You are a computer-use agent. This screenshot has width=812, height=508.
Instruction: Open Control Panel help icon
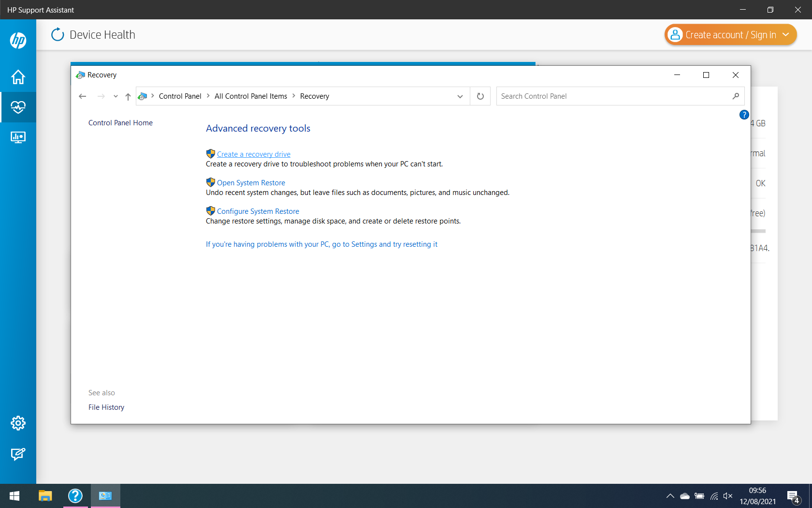[x=744, y=115]
